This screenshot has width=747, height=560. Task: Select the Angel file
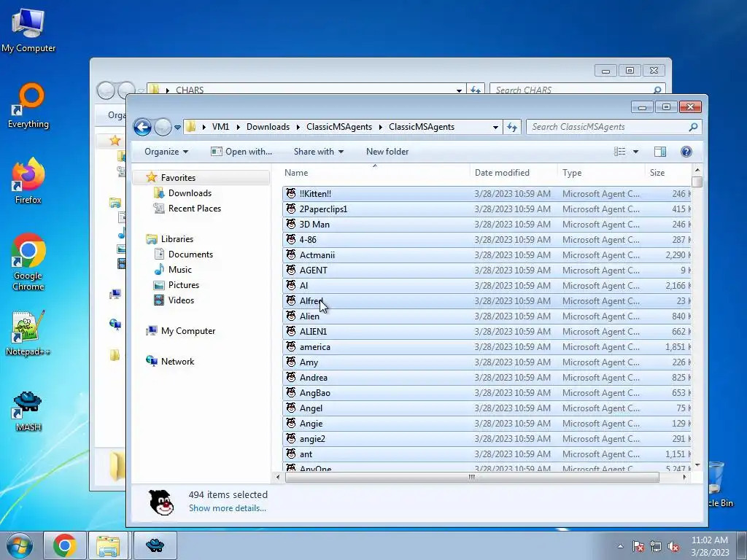[487, 408]
